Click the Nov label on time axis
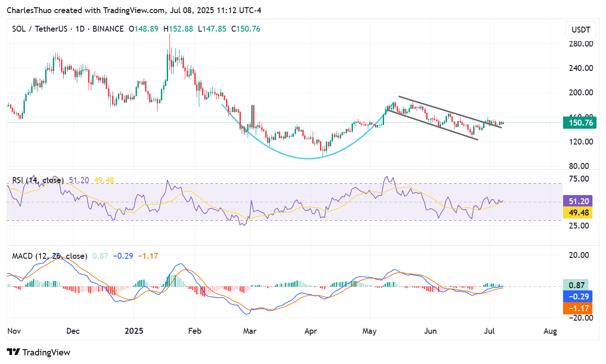Viewport: 606px width, 364px height. pos(14,331)
